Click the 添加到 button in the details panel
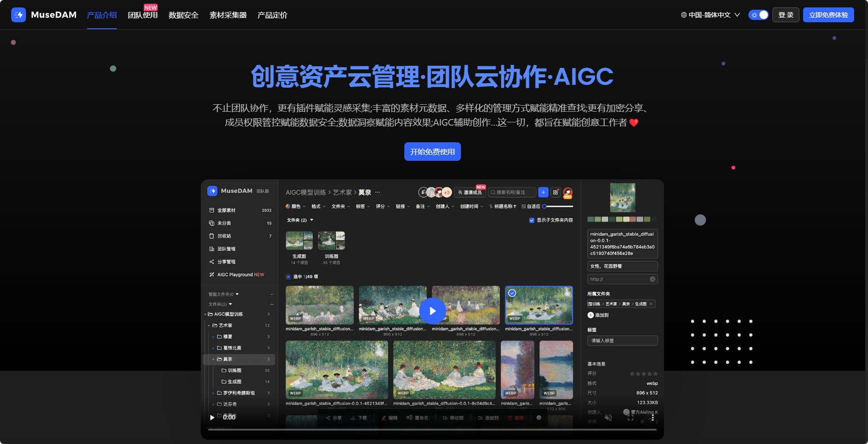868x444 pixels. pyautogui.click(x=598, y=315)
